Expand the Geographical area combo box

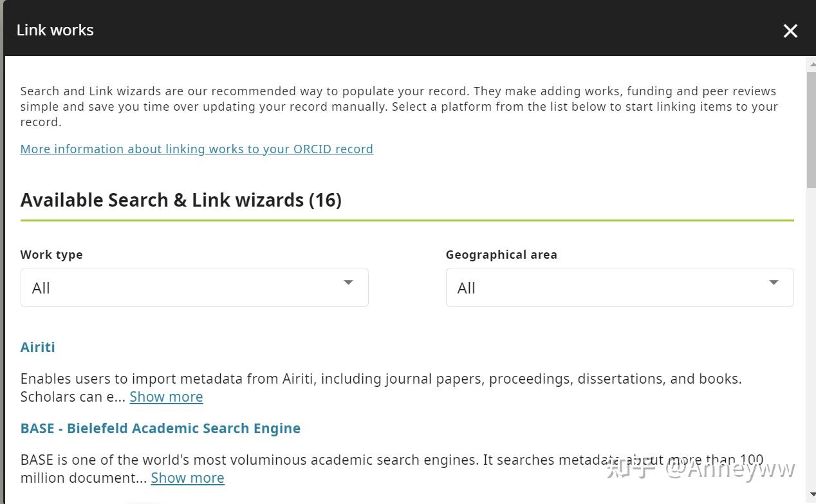[620, 287]
